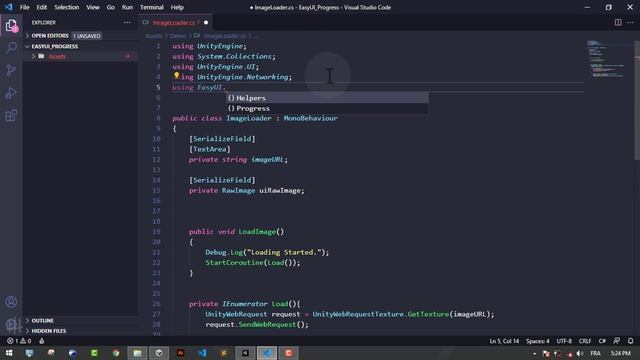
Task: Click line number 12 in the gutter
Action: click(156, 160)
